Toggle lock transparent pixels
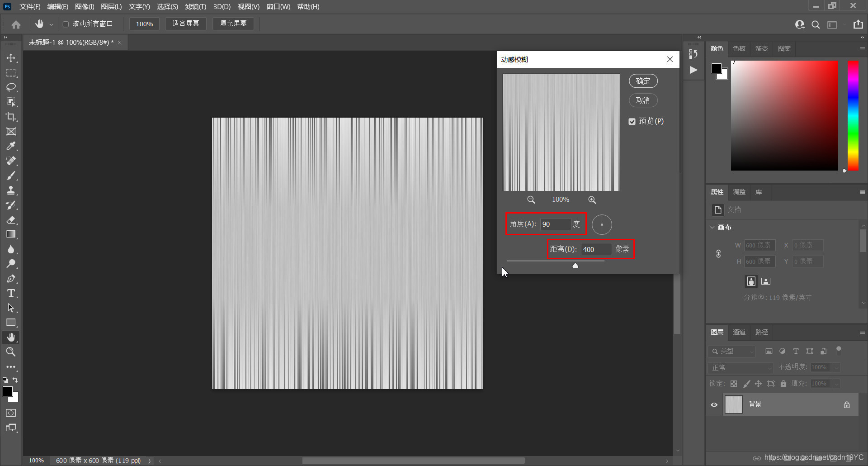Image resolution: width=868 pixels, height=466 pixels. (734, 384)
